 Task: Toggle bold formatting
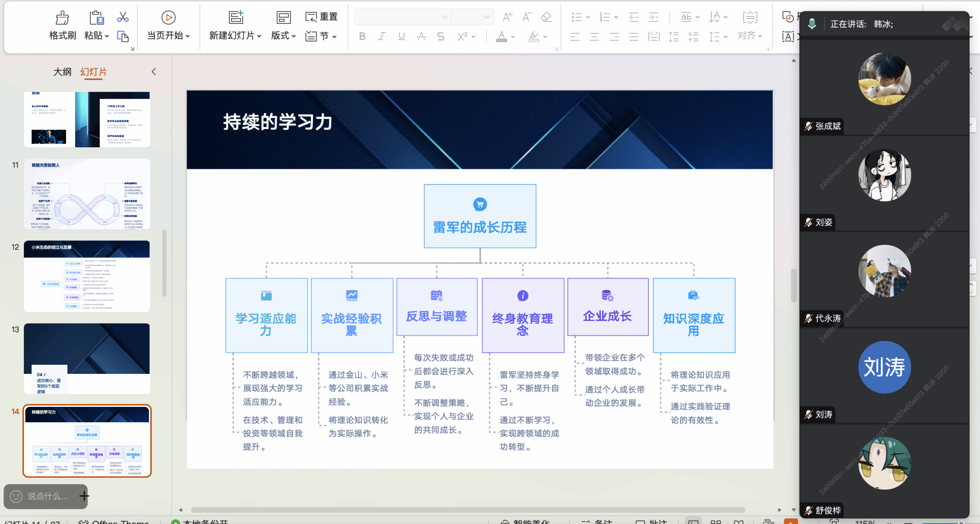(x=362, y=36)
